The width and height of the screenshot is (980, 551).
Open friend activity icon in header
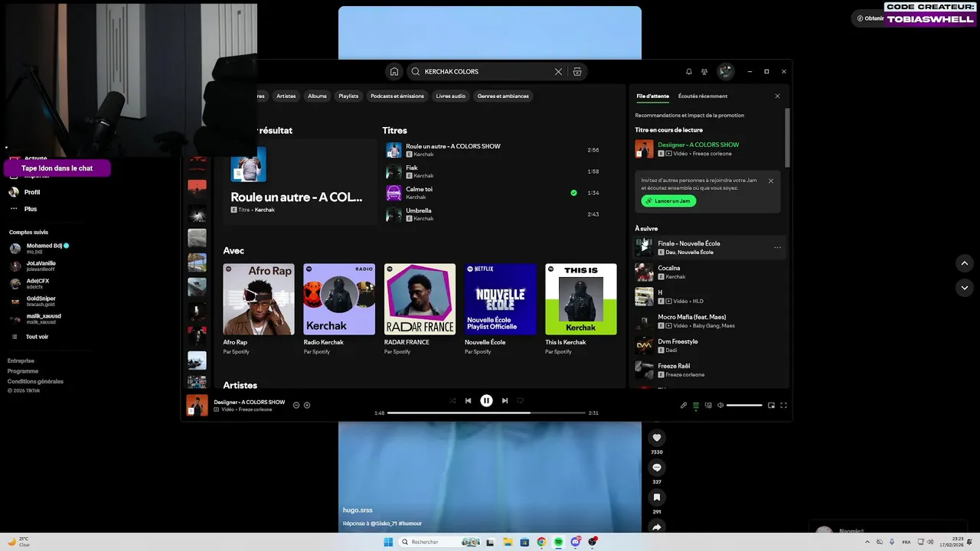pos(704,71)
